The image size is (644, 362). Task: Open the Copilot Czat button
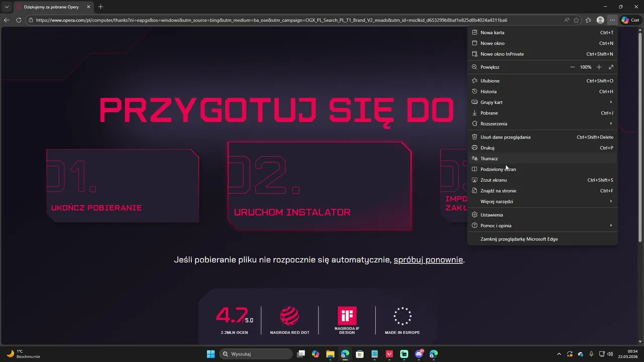tap(630, 20)
